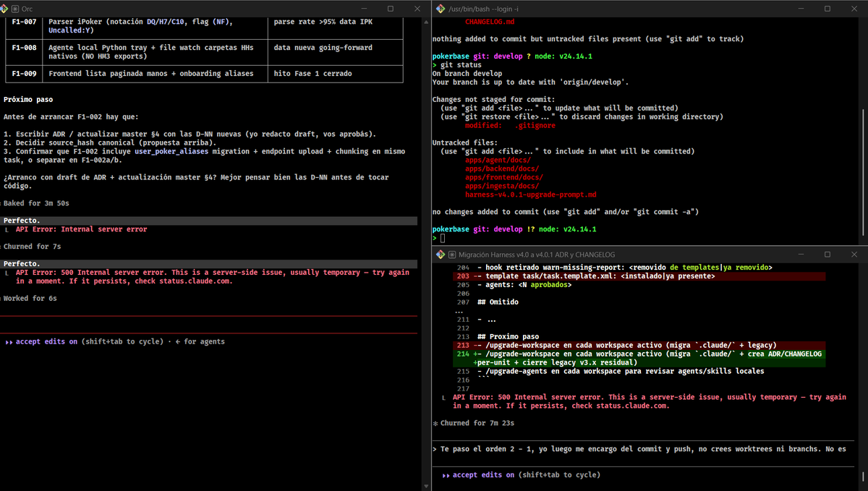Screen dimensions: 868x491
Task: Minimize the Orc terminal window
Action: click(x=364, y=9)
